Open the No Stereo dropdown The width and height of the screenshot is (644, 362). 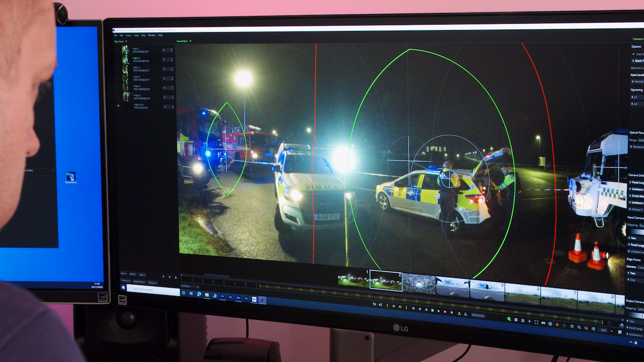(190, 286)
